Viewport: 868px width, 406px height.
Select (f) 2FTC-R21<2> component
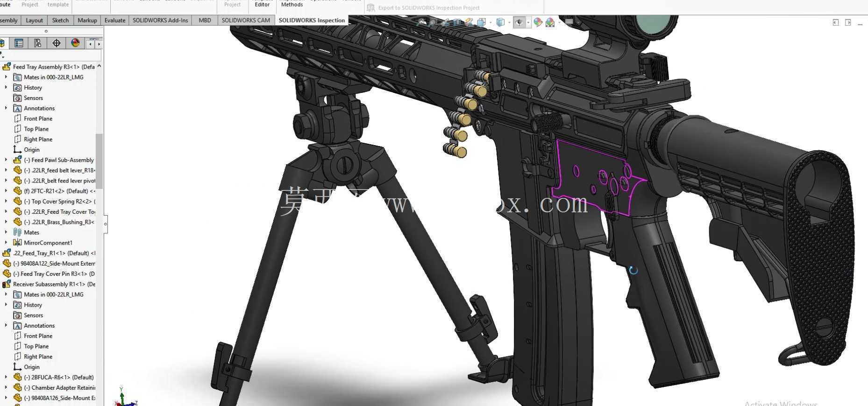54,191
